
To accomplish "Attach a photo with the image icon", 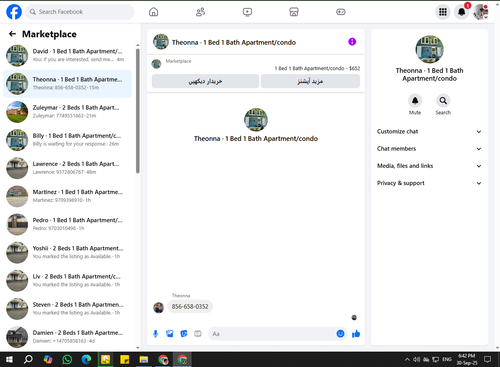I will 170,334.
